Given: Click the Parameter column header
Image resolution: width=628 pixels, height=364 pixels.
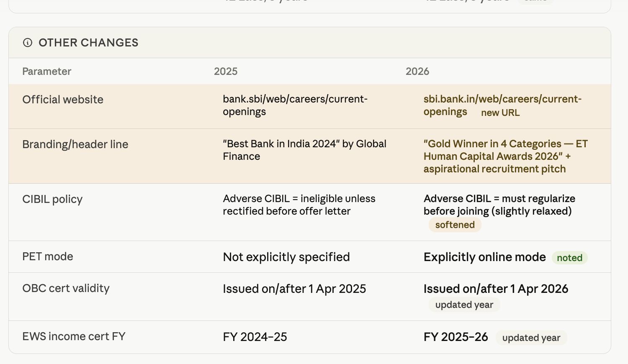Looking at the screenshot, I should [x=47, y=72].
